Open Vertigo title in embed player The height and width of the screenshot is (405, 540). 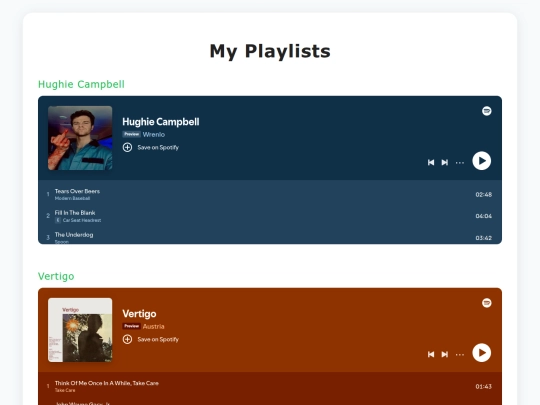[x=139, y=313]
